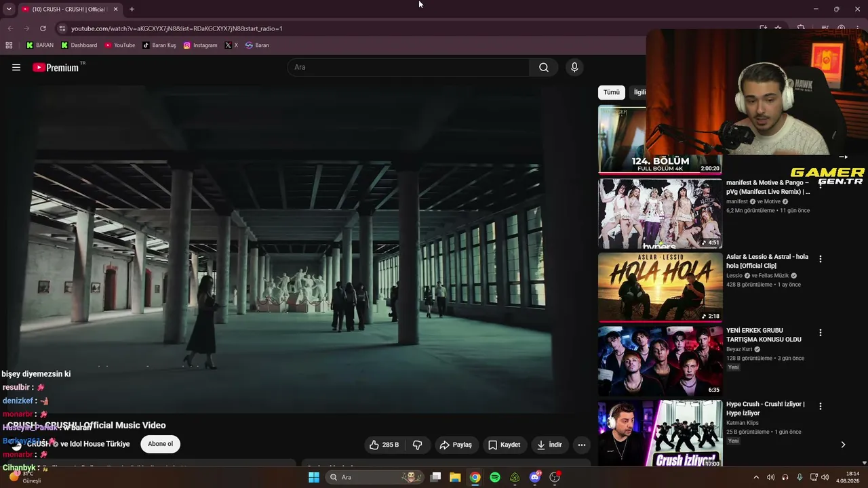Open the weather widget showing 31°C

tap(26, 477)
